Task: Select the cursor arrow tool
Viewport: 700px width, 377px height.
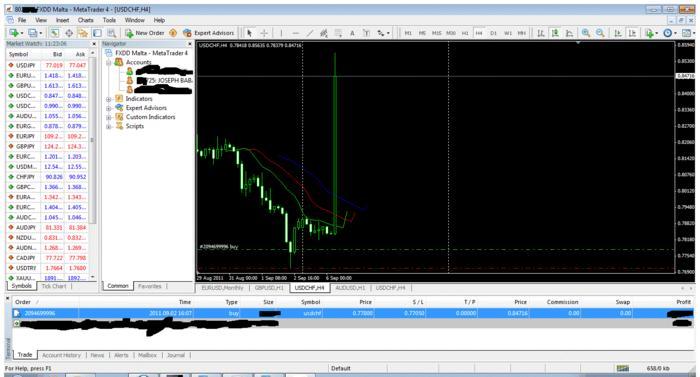Action: coord(250,33)
